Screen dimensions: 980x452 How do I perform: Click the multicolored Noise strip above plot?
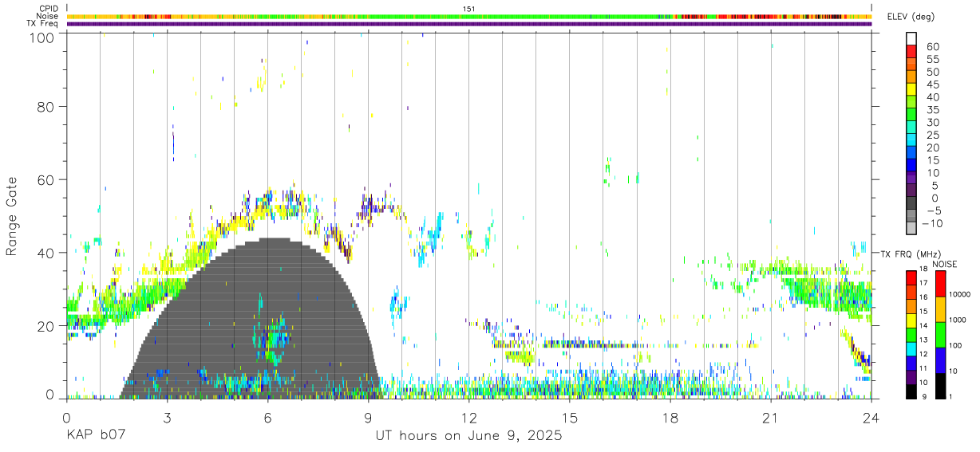tap(469, 16)
